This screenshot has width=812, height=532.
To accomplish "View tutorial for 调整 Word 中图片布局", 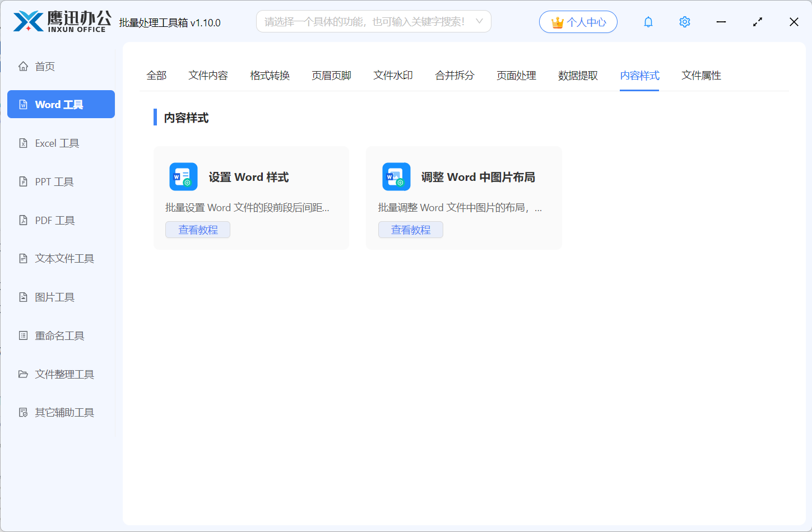I will (x=410, y=230).
